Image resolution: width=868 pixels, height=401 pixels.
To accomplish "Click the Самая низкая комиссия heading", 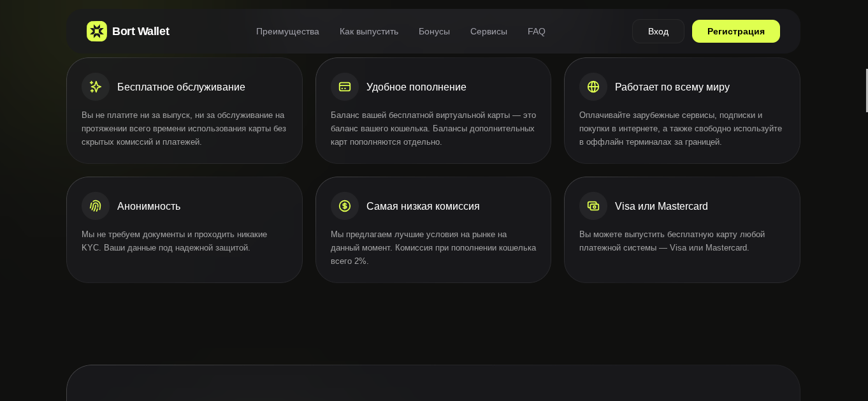I will point(423,206).
